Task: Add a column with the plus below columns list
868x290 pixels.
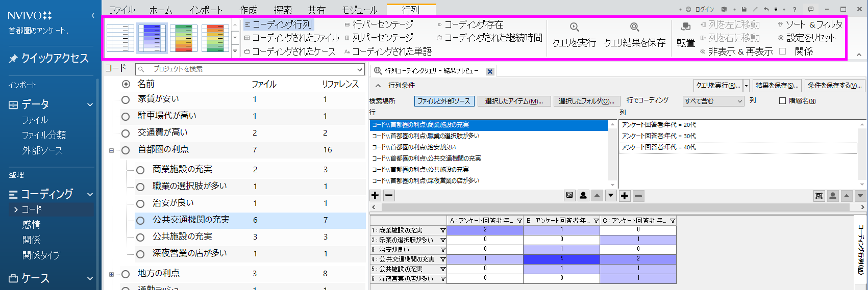Action: (625, 195)
